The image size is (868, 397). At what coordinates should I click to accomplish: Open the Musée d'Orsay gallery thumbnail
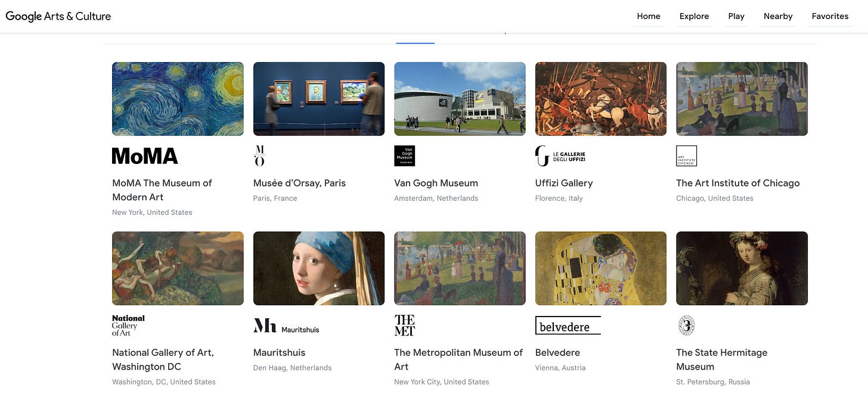(x=319, y=99)
